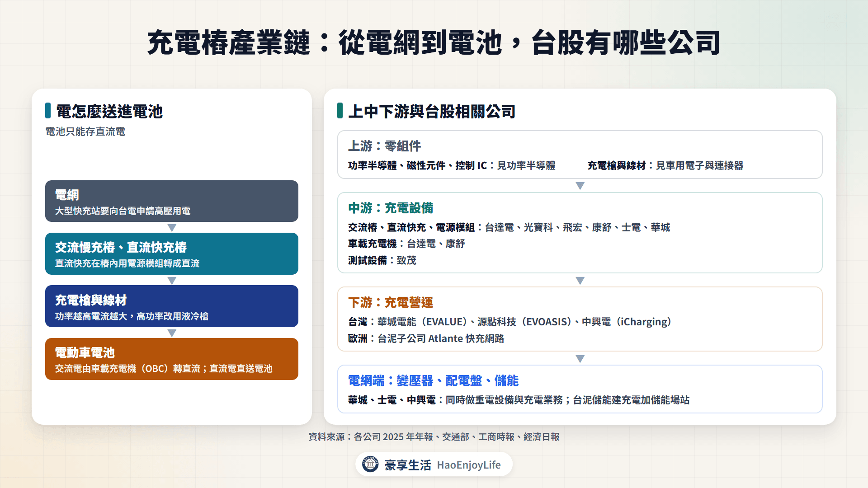This screenshot has width=868, height=488.
Task: Click the 中游:充電設備 heading
Action: click(391, 208)
